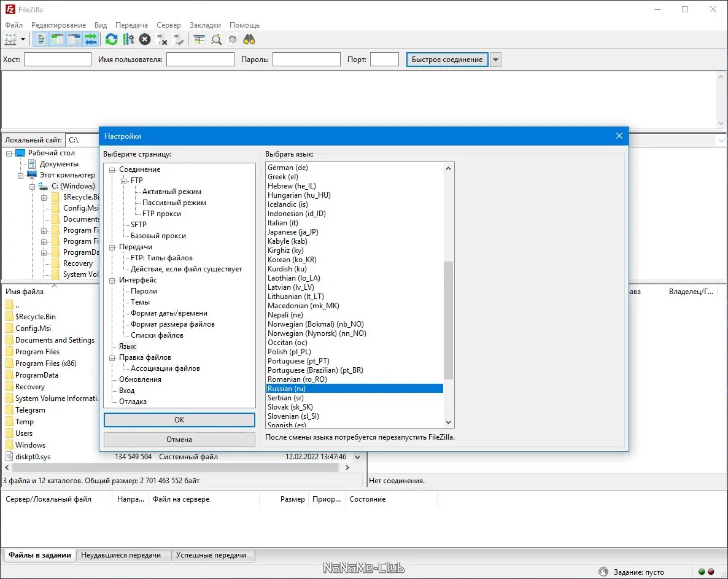This screenshot has width=728, height=579.
Task: Click the green refresh file lists icon
Action: (111, 40)
